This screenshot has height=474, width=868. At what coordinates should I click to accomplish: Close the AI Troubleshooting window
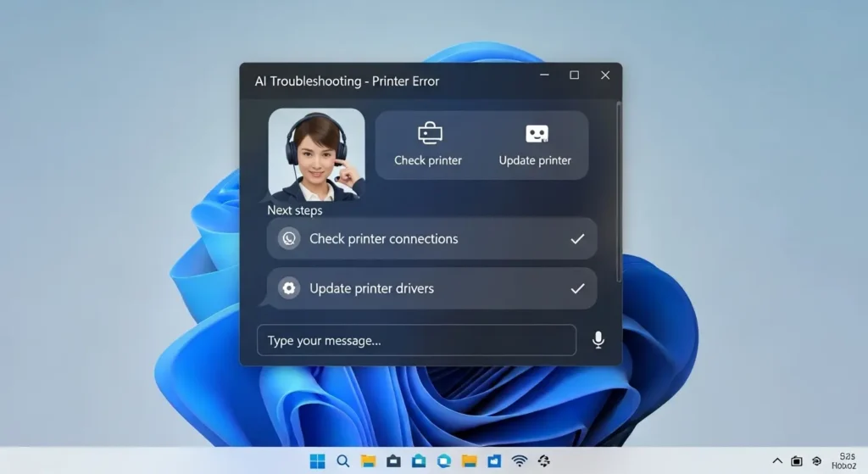point(605,75)
